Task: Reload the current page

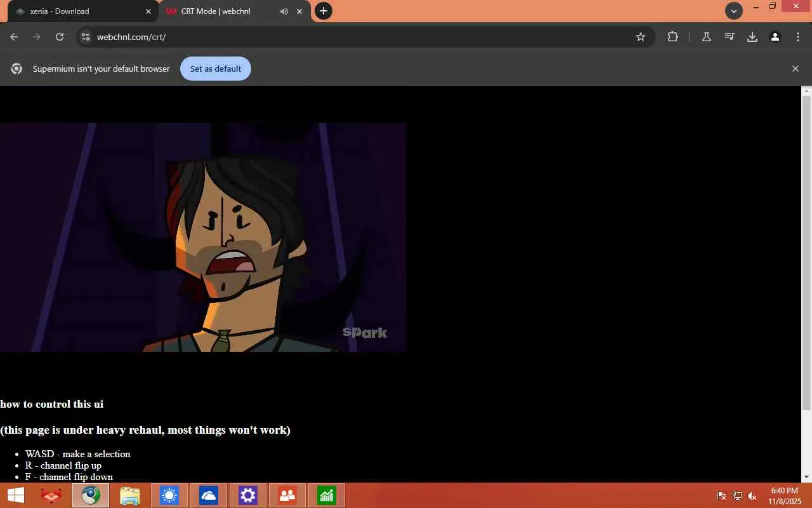Action: [60, 37]
